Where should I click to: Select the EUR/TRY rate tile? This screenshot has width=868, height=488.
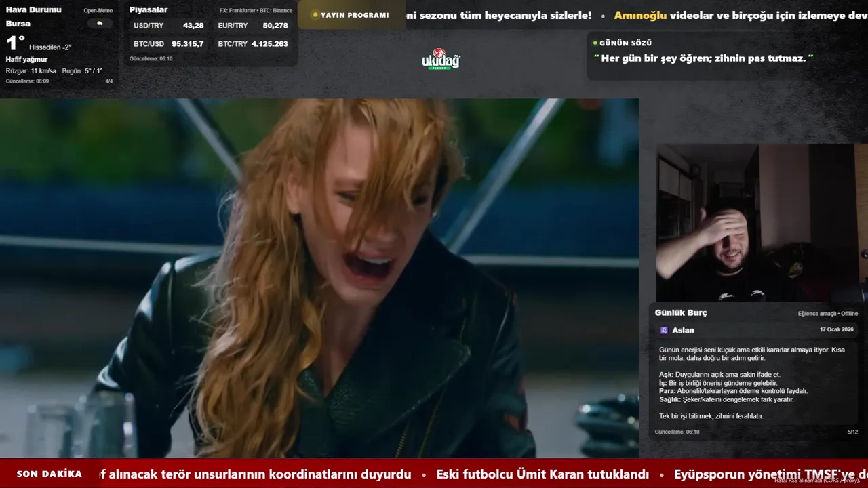(x=253, y=26)
